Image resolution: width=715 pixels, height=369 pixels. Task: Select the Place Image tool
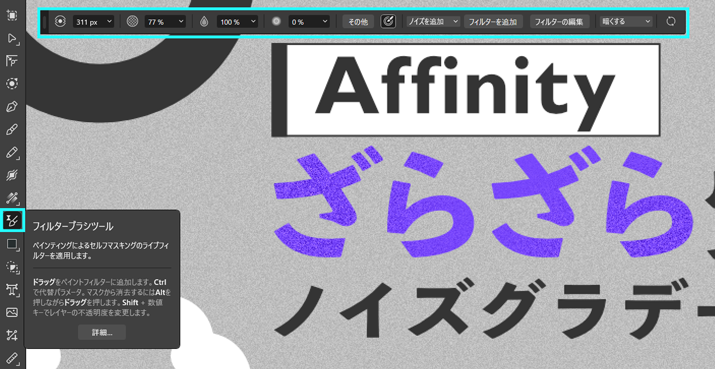[x=12, y=312]
